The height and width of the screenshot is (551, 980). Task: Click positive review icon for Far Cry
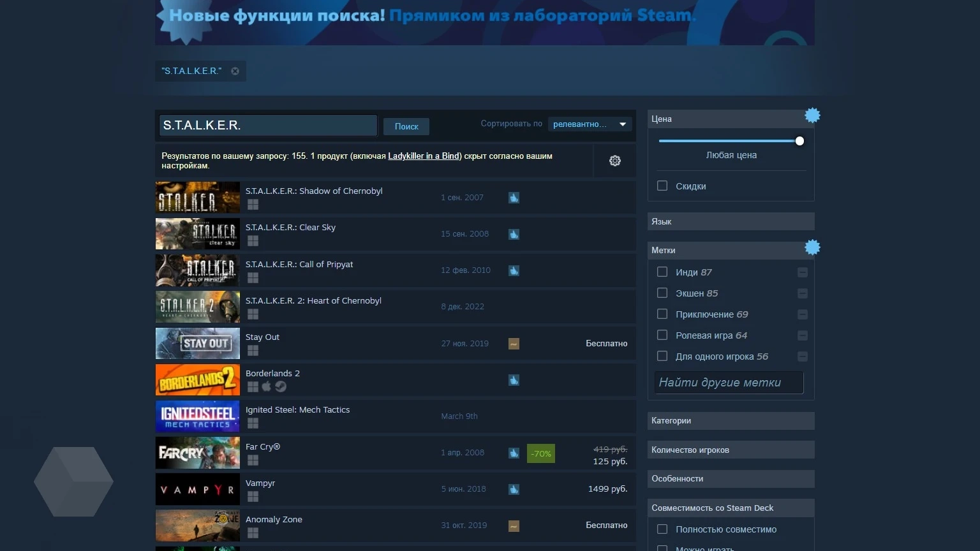click(x=514, y=453)
